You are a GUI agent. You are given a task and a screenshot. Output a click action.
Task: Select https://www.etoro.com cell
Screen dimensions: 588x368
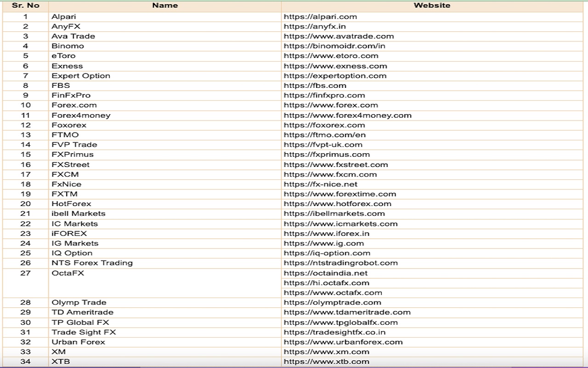pos(432,56)
